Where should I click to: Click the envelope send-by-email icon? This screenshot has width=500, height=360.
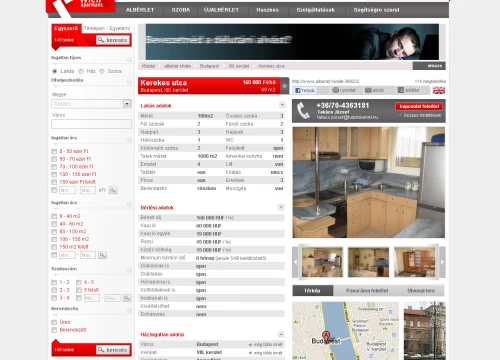pos(368,90)
